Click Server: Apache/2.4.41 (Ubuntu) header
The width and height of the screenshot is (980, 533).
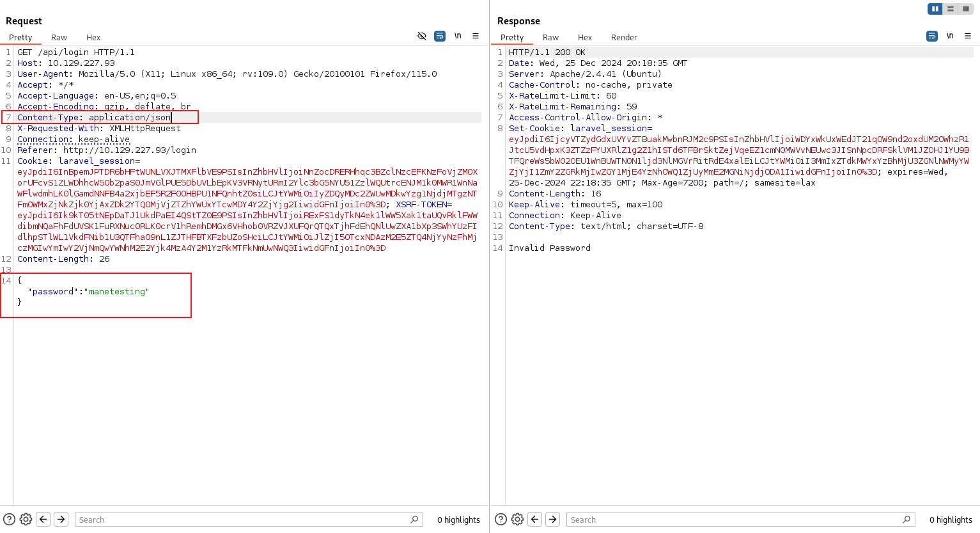coord(585,74)
